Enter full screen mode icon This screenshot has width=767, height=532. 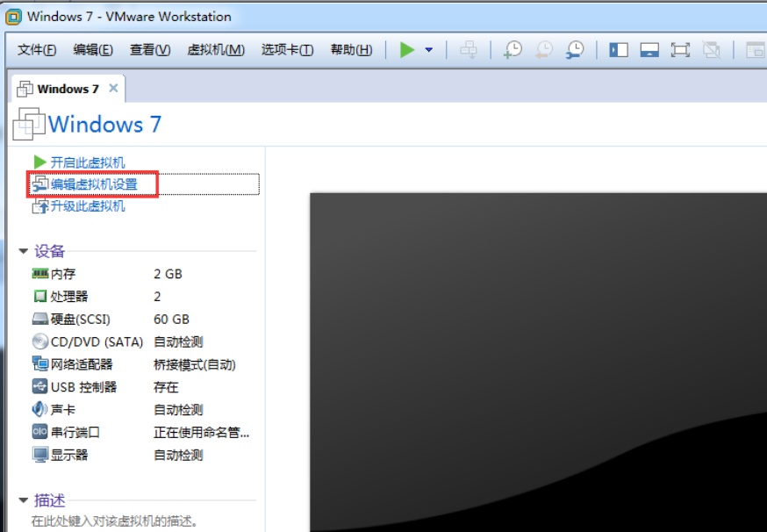pos(680,50)
